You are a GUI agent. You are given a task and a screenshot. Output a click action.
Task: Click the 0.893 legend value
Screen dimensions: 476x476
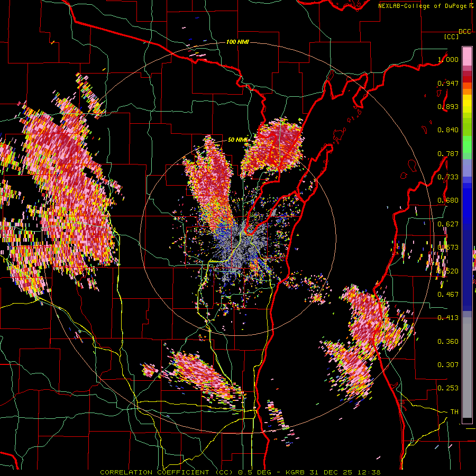pos(448,106)
